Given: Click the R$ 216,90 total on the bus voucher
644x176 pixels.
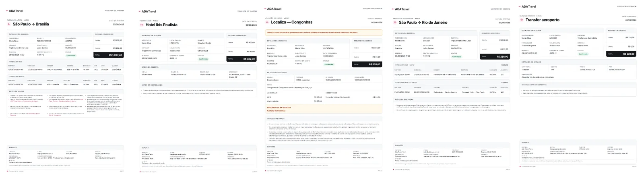Looking at the screenshot, I should click(495, 57).
